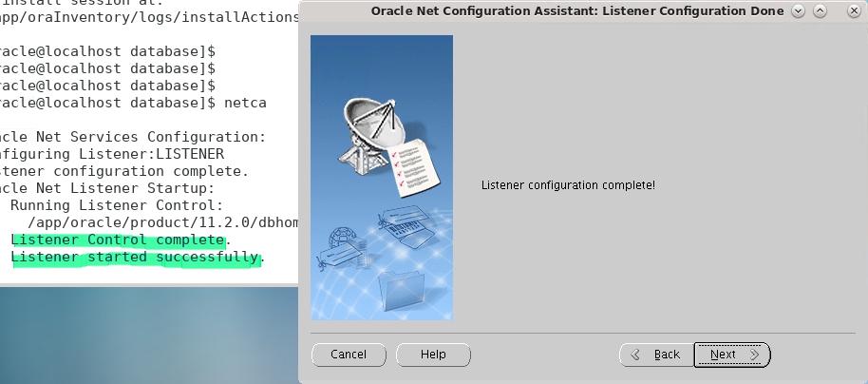Click the 'Listener configuration complete!' message
Screen dimensions: 868x384
[x=568, y=185]
